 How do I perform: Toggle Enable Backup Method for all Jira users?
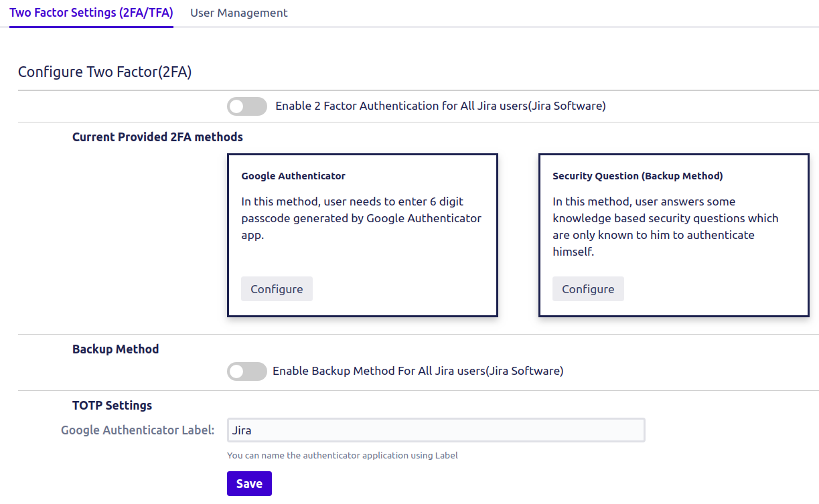[247, 371]
